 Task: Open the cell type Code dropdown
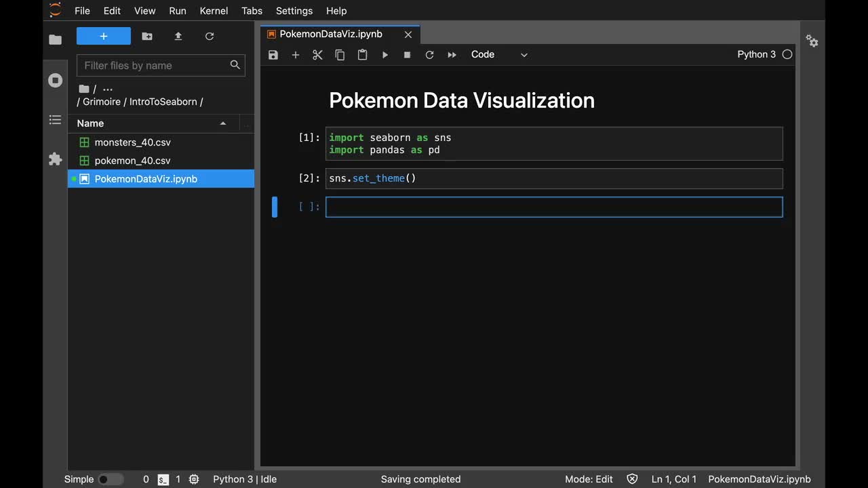499,55
